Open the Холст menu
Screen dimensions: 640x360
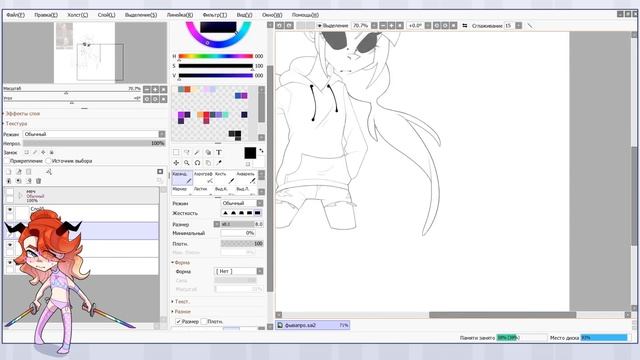(x=78, y=15)
